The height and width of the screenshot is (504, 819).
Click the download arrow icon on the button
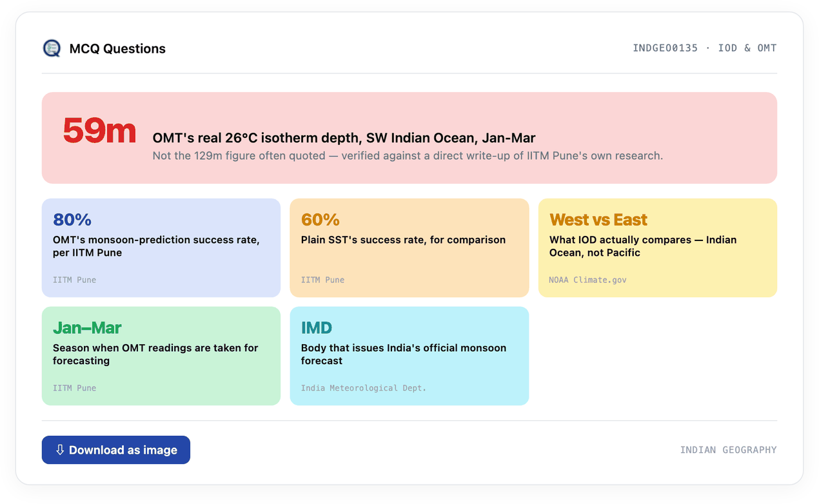60,450
